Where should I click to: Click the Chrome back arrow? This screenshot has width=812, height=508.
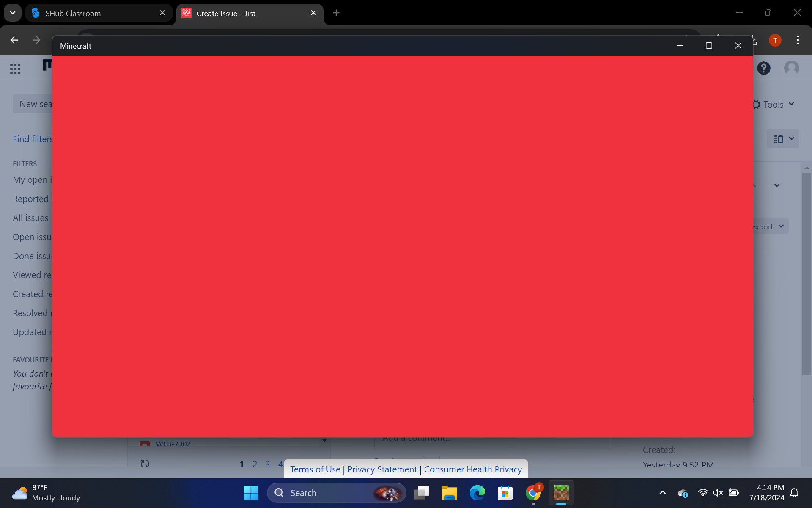point(14,40)
